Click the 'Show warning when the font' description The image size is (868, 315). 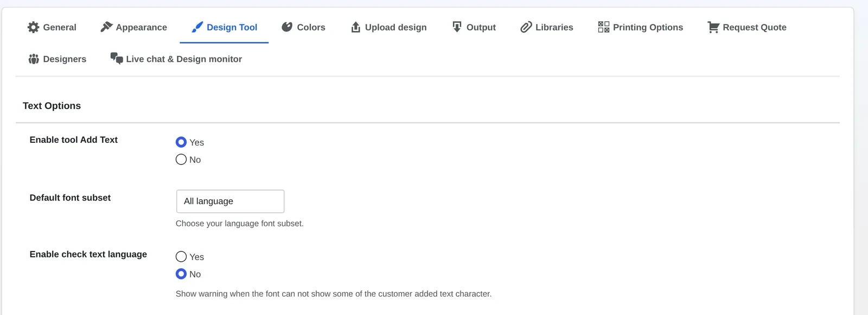click(x=334, y=294)
